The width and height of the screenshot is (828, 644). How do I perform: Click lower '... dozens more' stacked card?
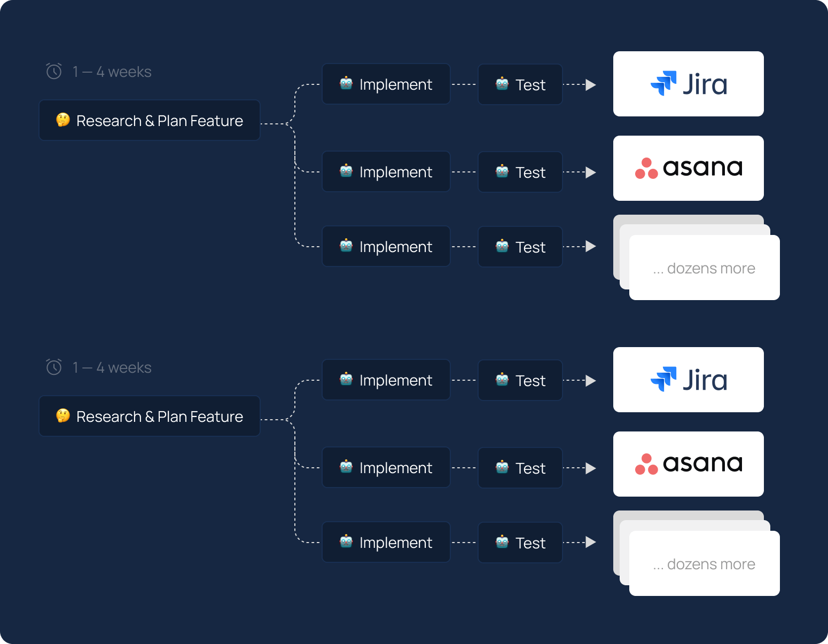coord(704,563)
